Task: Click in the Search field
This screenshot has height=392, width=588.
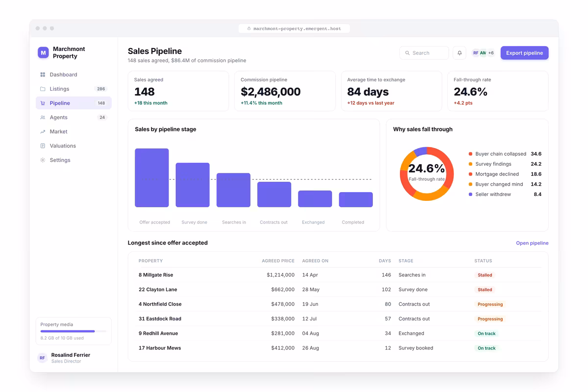Action: 424,53
